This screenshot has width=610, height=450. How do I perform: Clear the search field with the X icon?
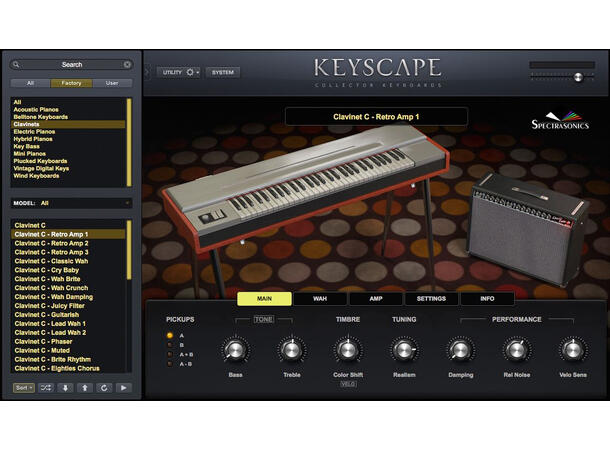click(x=127, y=65)
